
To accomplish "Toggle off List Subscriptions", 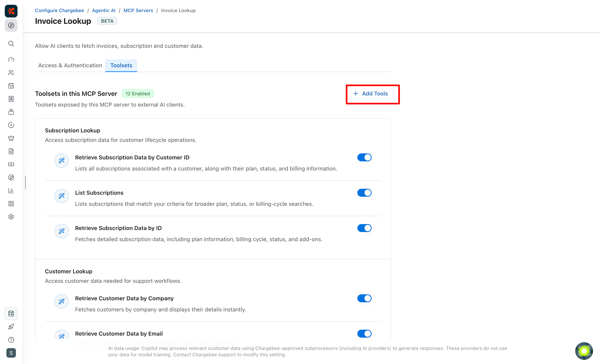I will click(364, 193).
